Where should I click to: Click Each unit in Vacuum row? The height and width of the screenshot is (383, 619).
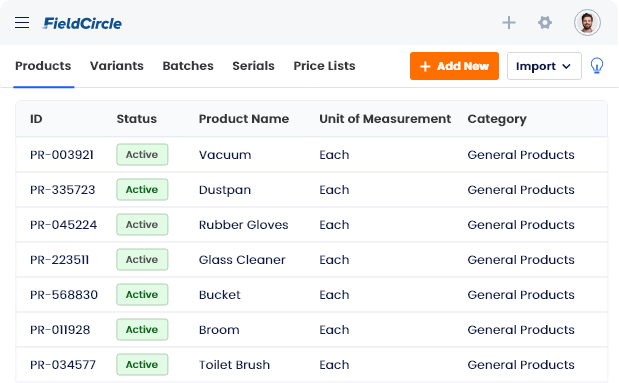pos(334,155)
